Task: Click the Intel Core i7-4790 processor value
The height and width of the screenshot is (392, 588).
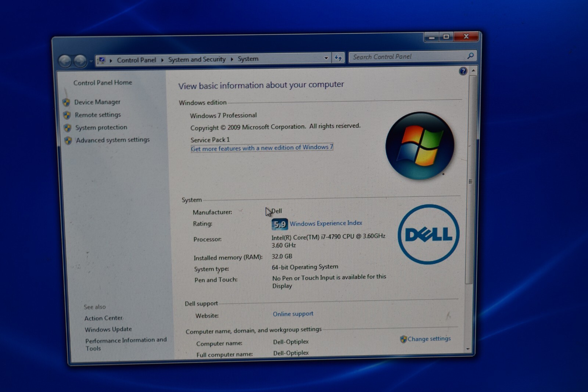Action: pos(328,241)
